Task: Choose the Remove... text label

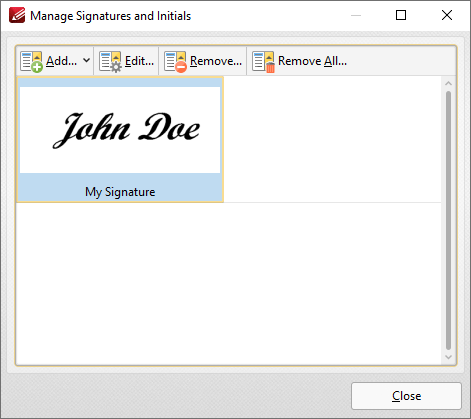Action: [x=216, y=61]
